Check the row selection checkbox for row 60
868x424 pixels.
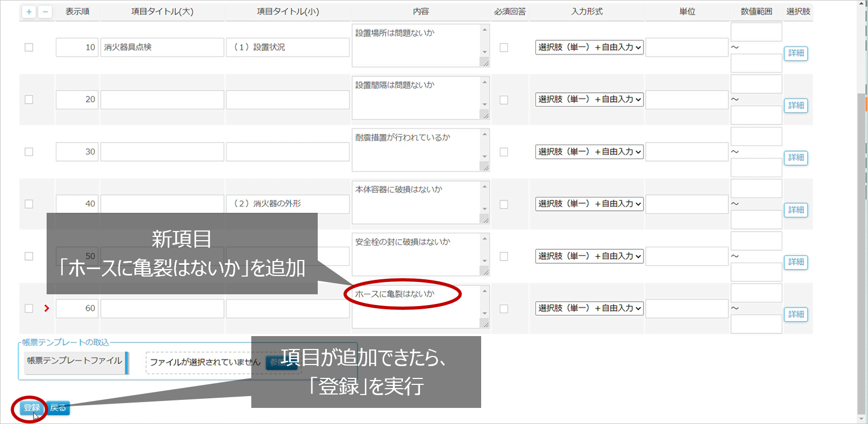point(29,309)
